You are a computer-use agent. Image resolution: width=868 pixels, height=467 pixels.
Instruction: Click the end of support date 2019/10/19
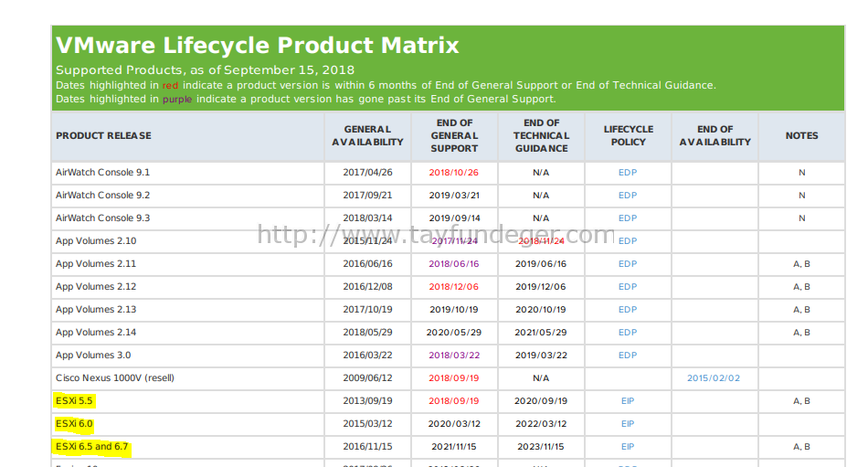click(x=454, y=309)
